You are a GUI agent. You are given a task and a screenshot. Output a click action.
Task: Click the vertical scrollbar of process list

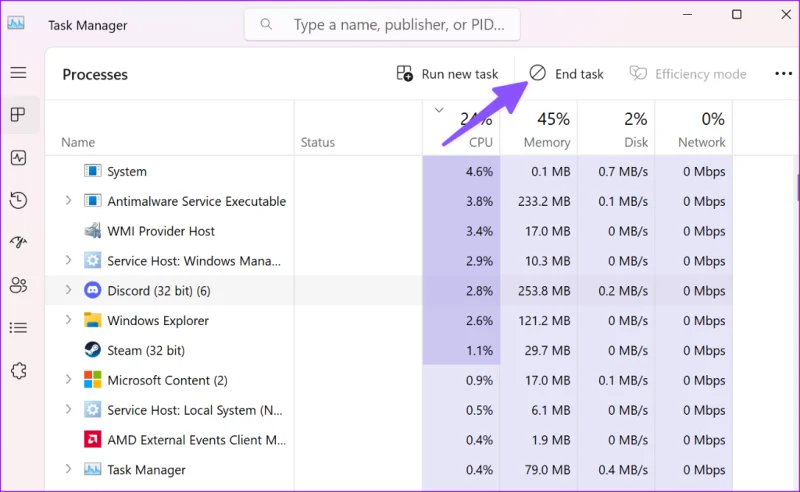pos(797,187)
